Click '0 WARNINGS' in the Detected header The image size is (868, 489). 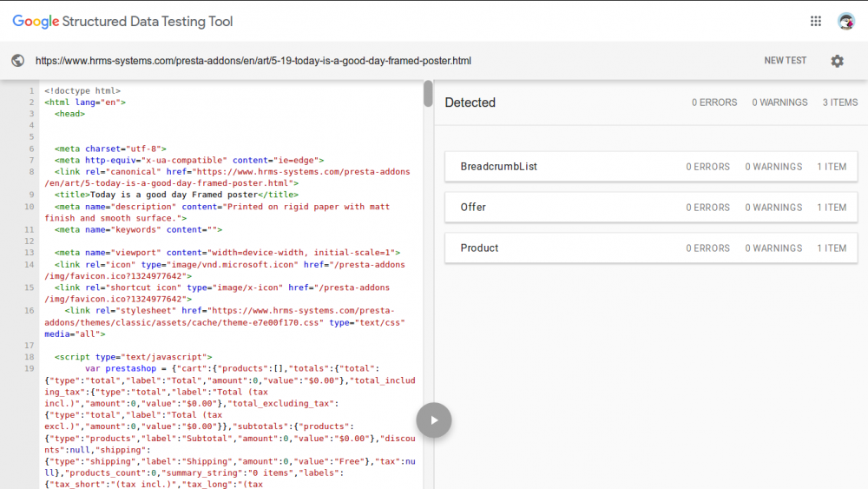pyautogui.click(x=779, y=102)
